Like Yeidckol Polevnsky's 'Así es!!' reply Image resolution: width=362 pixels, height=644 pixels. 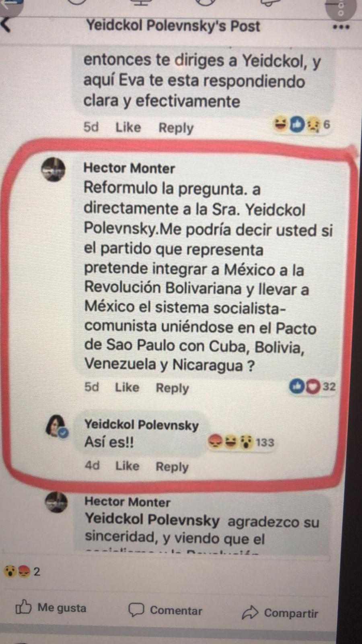(128, 466)
